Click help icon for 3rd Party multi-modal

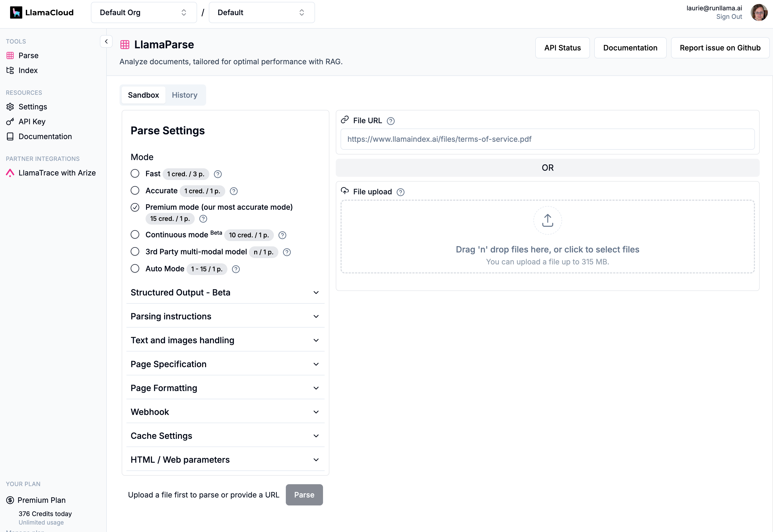[x=287, y=252]
